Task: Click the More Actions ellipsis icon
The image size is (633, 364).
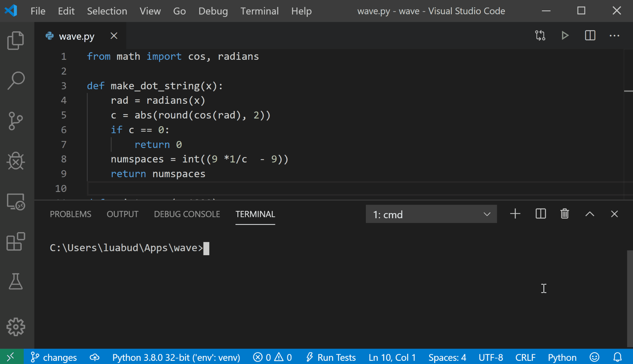Action: pos(614,36)
